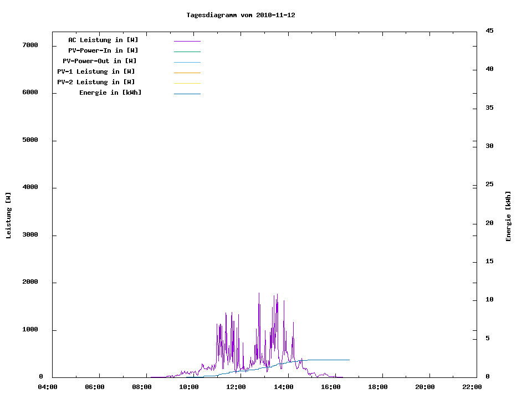Screen dimensions: 532x399
Task: Select the 'PV-Power-In in [W]' legend label
Action: pos(103,50)
